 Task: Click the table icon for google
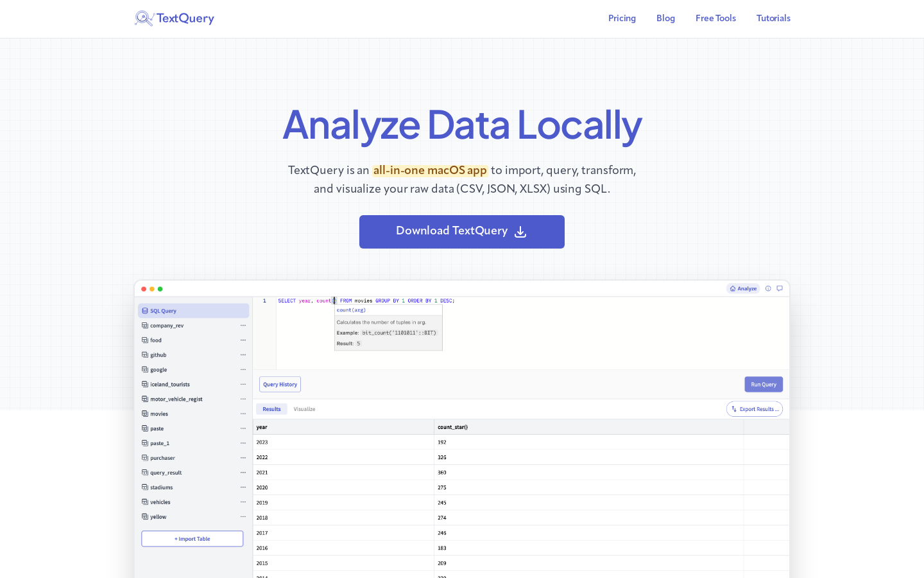pyautogui.click(x=145, y=370)
